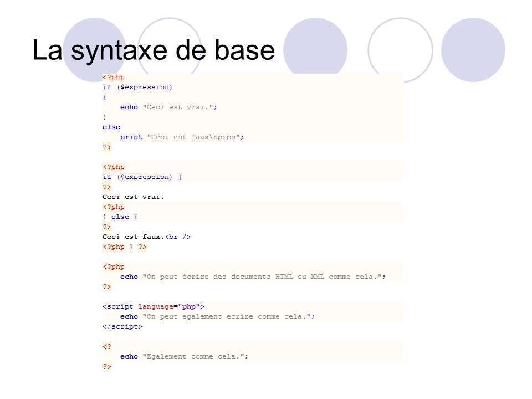Click the plain text line "Ceci est vrai."
The image size is (532, 399).
pos(133,197)
